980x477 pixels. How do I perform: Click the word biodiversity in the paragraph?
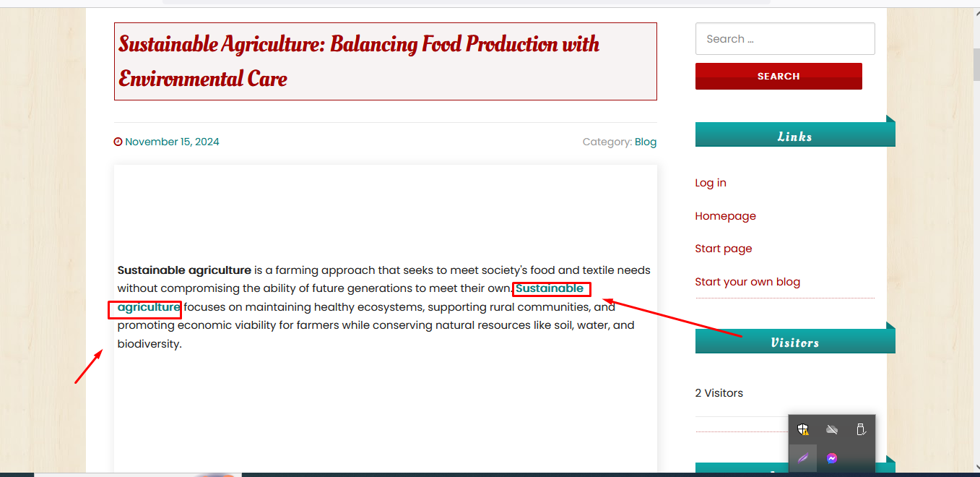point(148,344)
